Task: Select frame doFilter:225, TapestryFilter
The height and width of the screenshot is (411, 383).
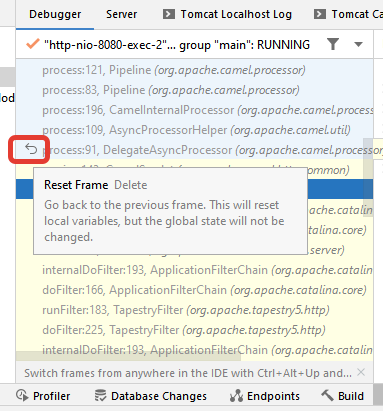Action: (194, 330)
